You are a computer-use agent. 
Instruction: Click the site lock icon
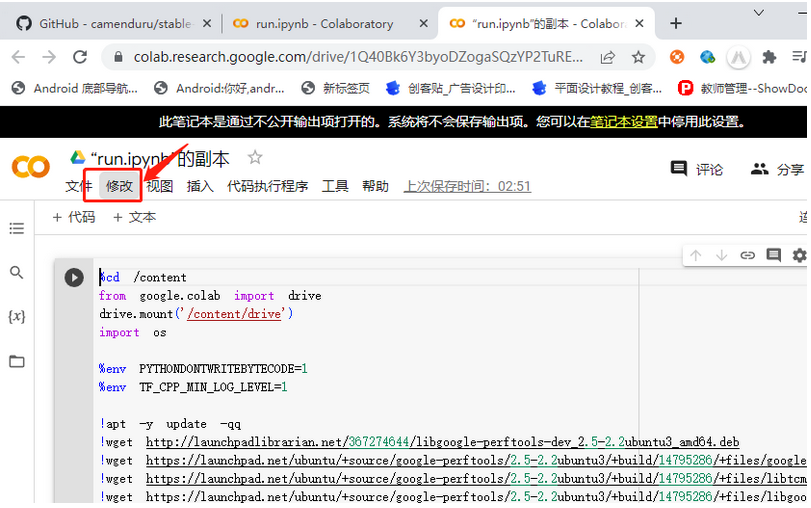(118, 57)
